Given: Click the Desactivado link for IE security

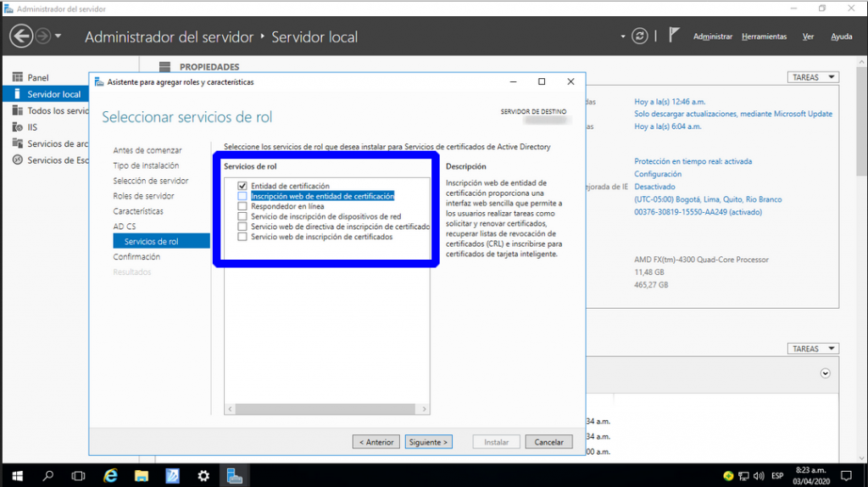Looking at the screenshot, I should (654, 187).
